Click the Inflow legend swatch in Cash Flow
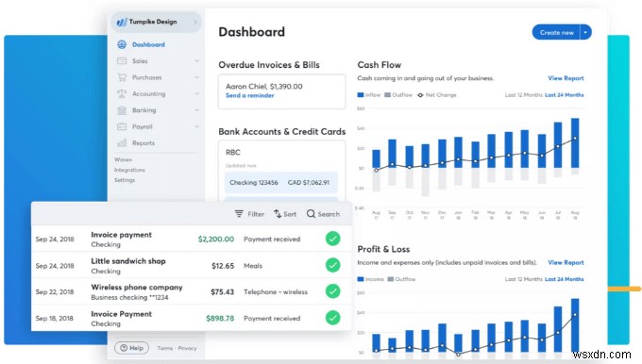 (x=361, y=95)
